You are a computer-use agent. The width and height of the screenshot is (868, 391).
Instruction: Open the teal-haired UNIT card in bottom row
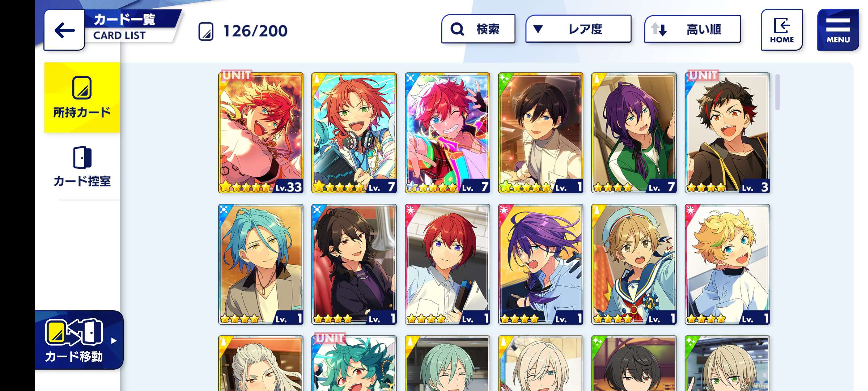click(354, 363)
